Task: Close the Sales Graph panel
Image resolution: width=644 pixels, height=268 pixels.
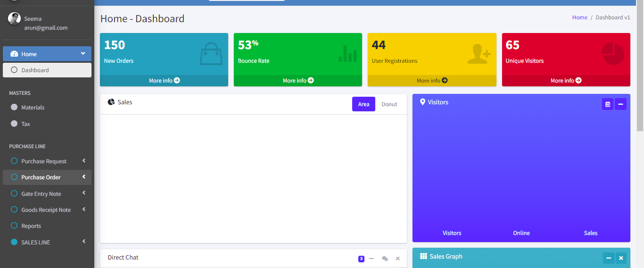Action: point(621,258)
